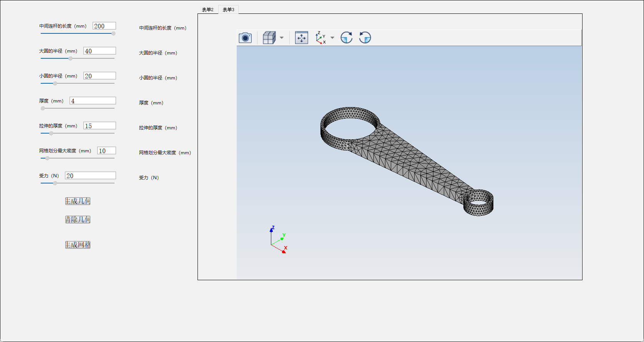The width and height of the screenshot is (644, 342).
Task: Click the zoom-to-fit extents icon
Action: tap(302, 38)
